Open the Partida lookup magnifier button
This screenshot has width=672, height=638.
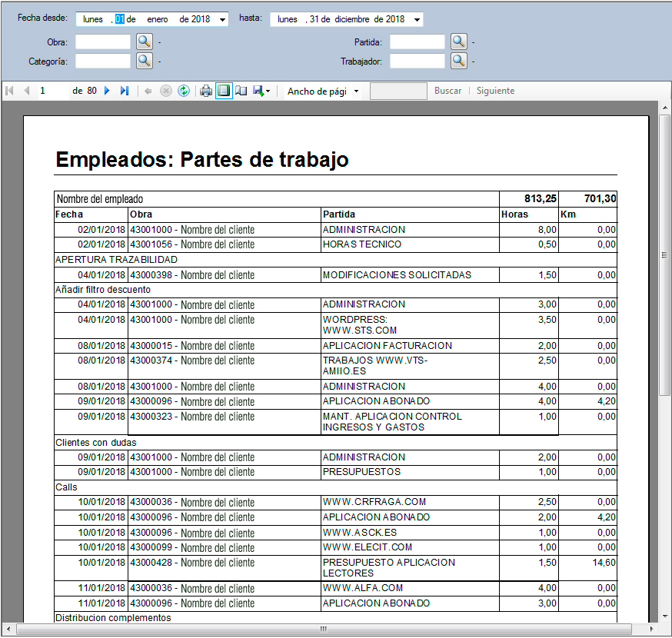pos(458,42)
